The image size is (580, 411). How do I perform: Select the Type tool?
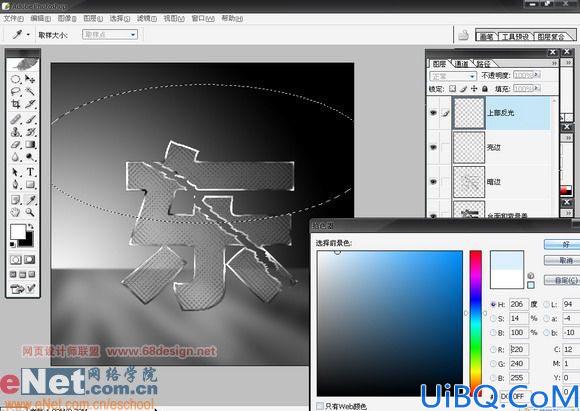(30, 172)
